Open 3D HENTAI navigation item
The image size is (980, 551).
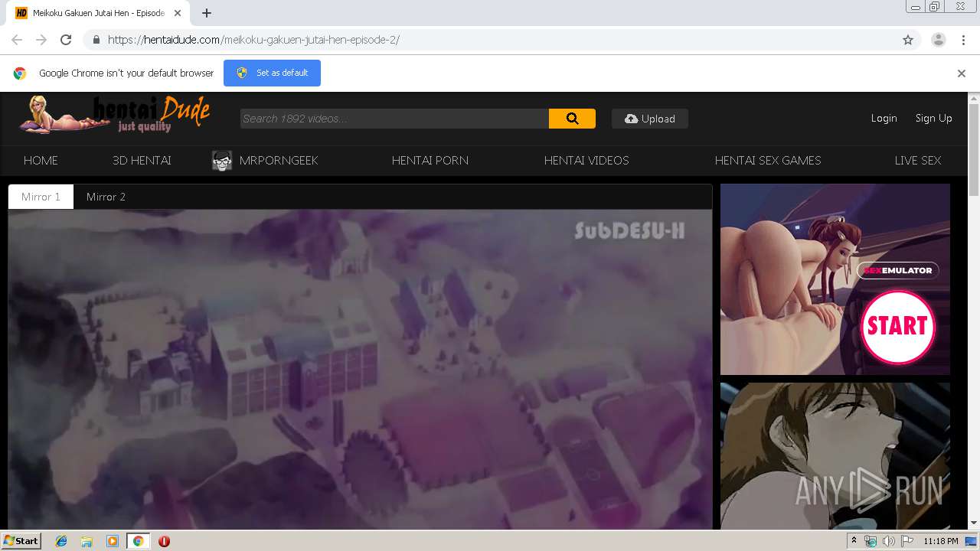[x=142, y=161]
